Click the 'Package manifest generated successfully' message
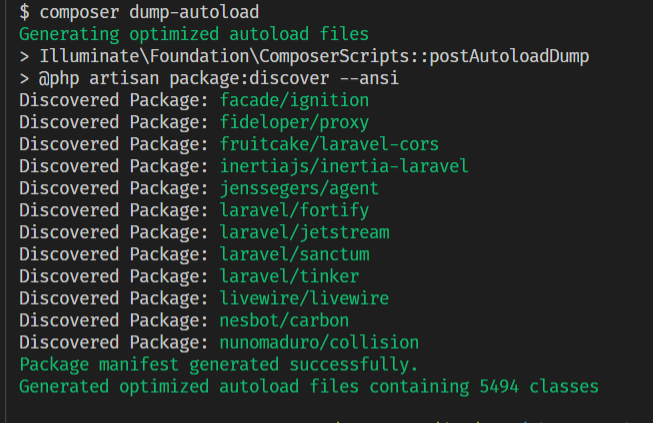Screen dimensions: 653x423 coord(218,365)
